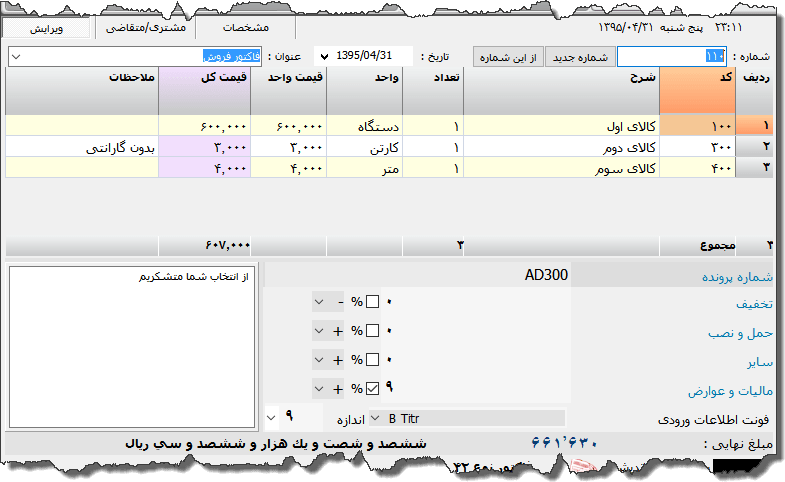Screen dimensions: 785x482
Task: Click the مالیات و عوارض label link
Action: coord(730,391)
